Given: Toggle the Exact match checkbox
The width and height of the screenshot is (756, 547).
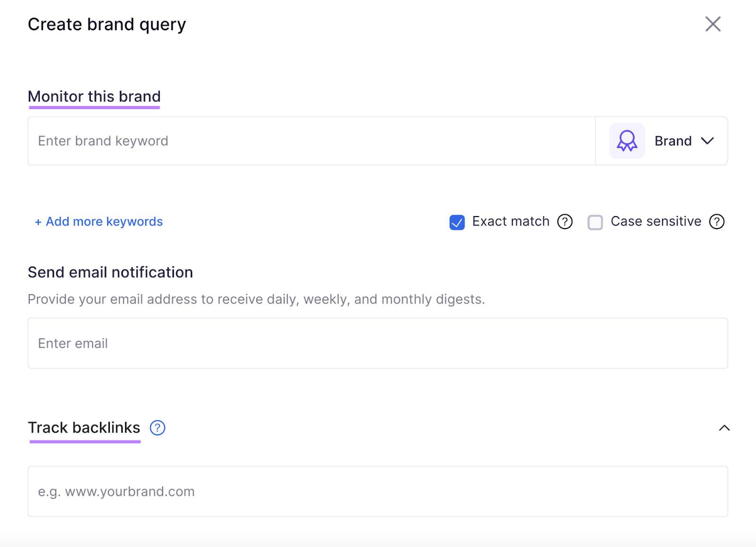Looking at the screenshot, I should (x=456, y=222).
